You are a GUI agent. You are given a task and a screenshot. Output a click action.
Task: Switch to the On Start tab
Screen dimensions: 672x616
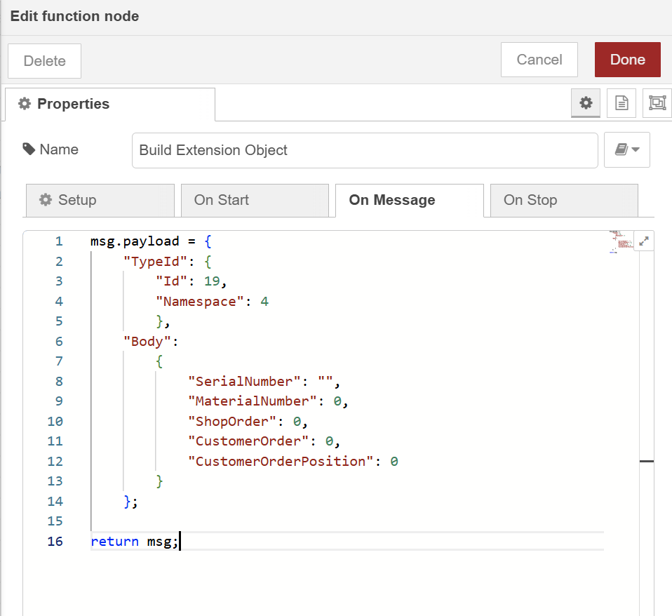(254, 200)
